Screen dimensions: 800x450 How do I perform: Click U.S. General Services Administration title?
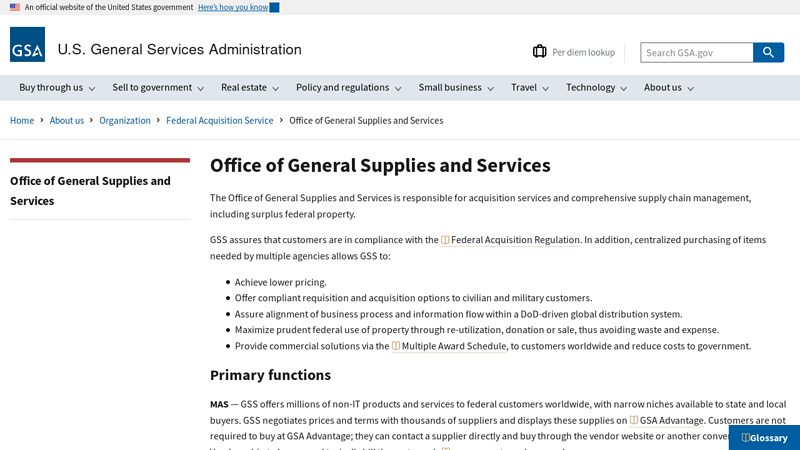pyautogui.click(x=180, y=49)
